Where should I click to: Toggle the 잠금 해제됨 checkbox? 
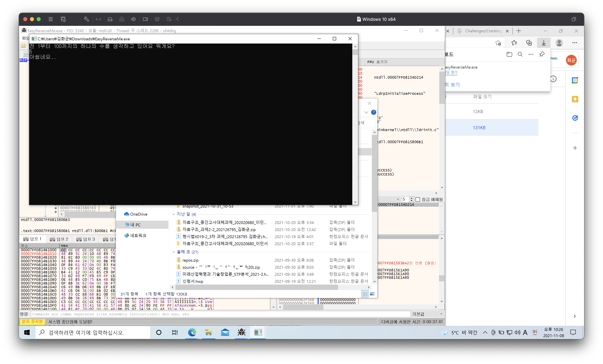[x=418, y=199]
